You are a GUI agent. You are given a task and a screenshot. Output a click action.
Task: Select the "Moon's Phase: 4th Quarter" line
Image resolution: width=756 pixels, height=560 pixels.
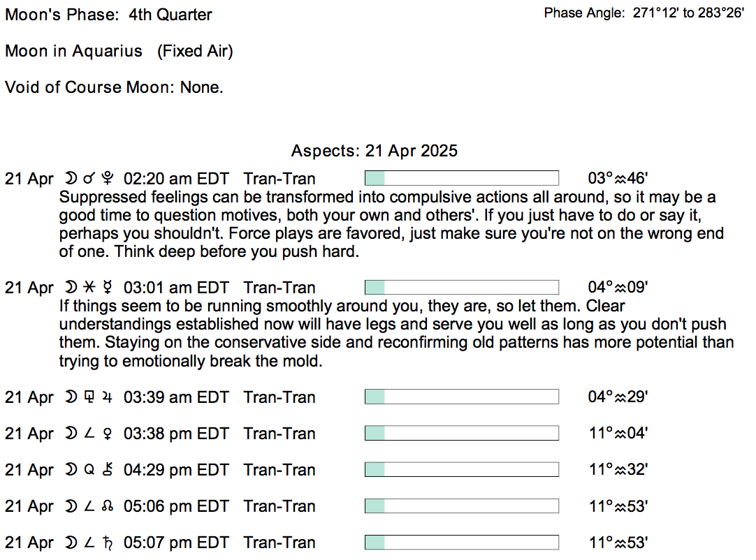109,15
